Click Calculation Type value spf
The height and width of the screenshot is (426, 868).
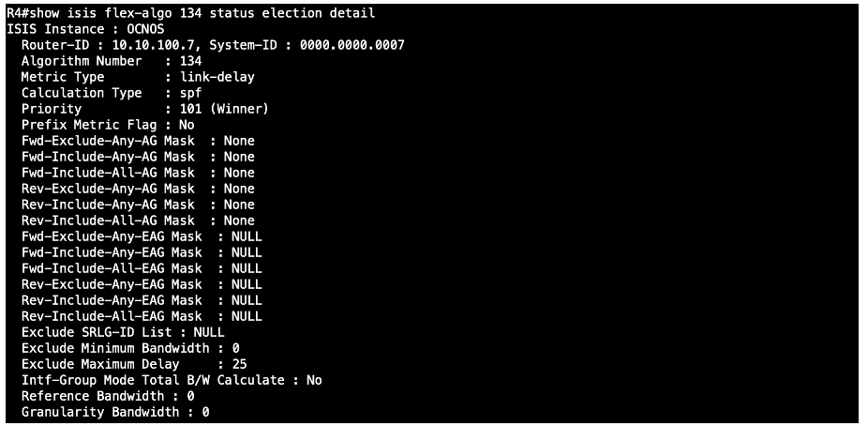[190, 93]
